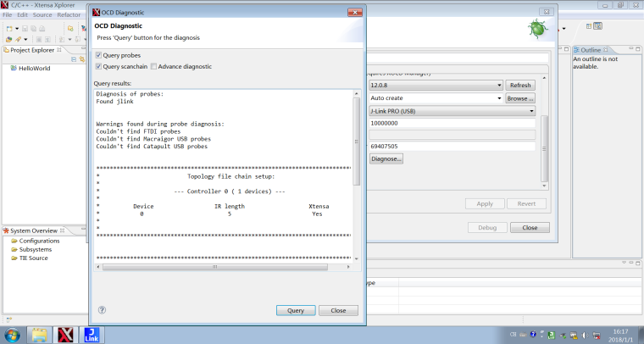Click the Browse... button
Image resolution: width=644 pixels, height=344 pixels.
[x=520, y=98]
